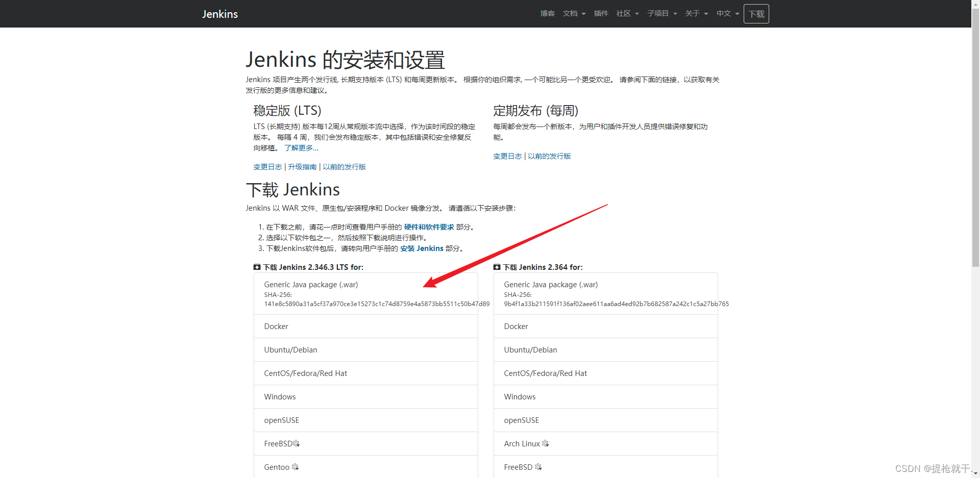
Task: Open LTS 以前的发行版 link
Action: point(345,167)
